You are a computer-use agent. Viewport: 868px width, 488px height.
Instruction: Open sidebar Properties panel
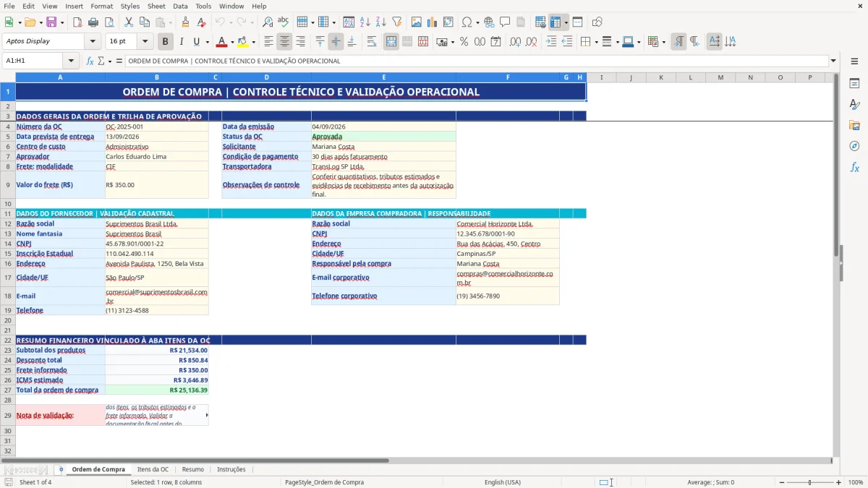point(854,83)
